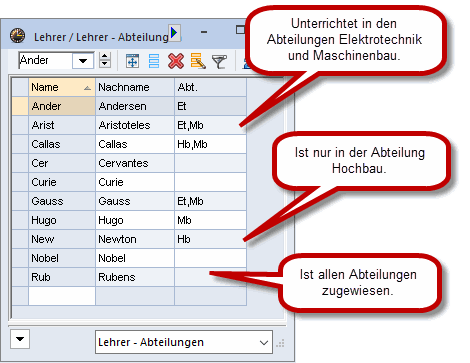The image size is (470, 363).
Task: Open the Ander teacher selection dropdown
Action: click(83, 61)
